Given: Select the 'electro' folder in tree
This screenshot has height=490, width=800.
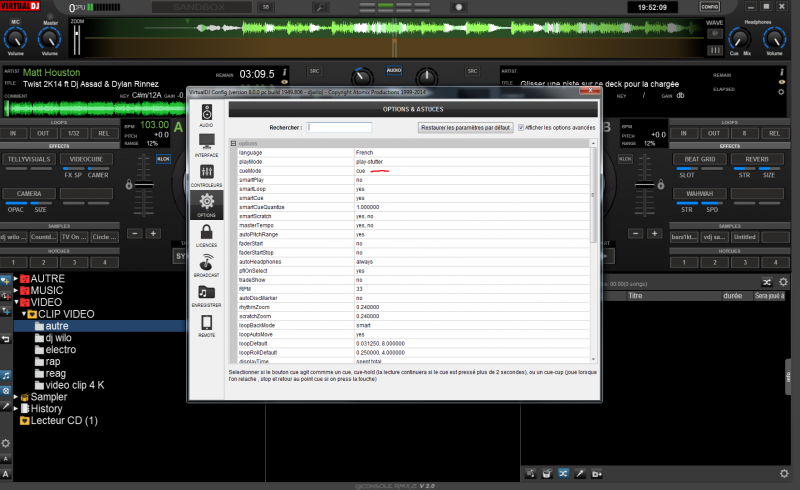Looking at the screenshot, I should (61, 349).
